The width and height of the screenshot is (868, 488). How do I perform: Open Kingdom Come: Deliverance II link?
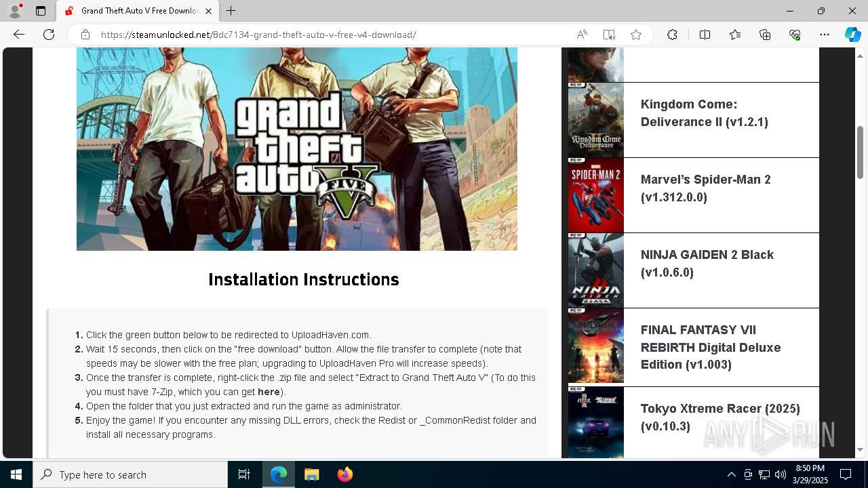tap(705, 113)
